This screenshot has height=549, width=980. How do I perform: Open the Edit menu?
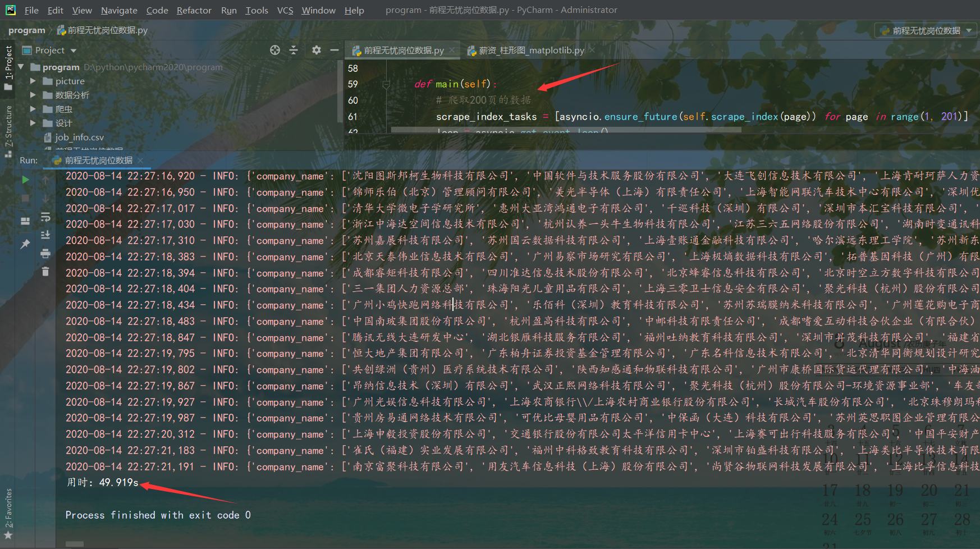[x=56, y=10]
